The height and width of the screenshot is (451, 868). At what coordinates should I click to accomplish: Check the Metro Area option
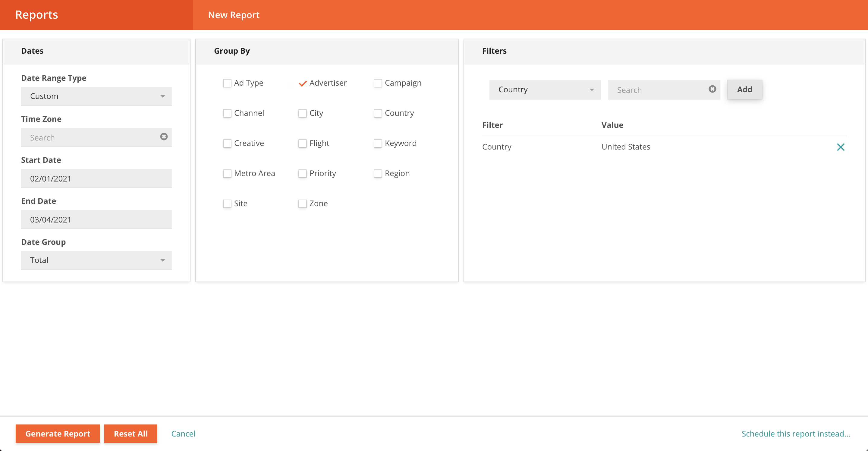point(227,174)
